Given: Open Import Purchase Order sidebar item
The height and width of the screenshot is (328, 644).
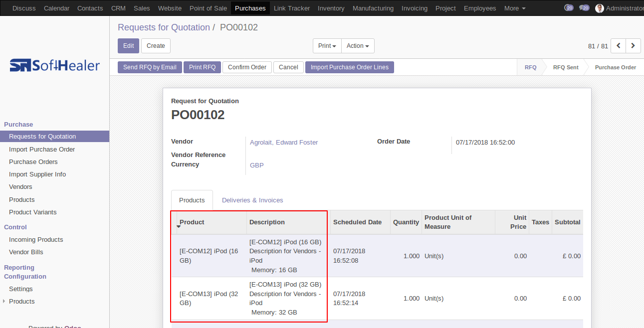Looking at the screenshot, I should (54, 150).
